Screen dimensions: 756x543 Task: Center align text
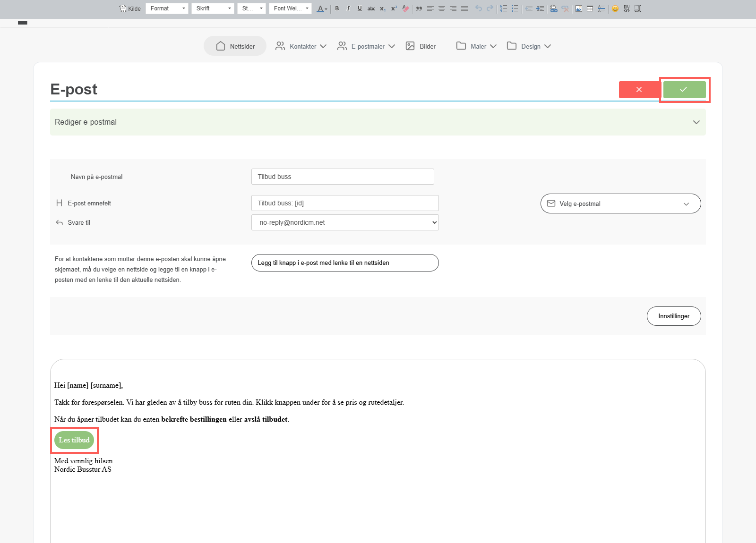pyautogui.click(x=442, y=8)
